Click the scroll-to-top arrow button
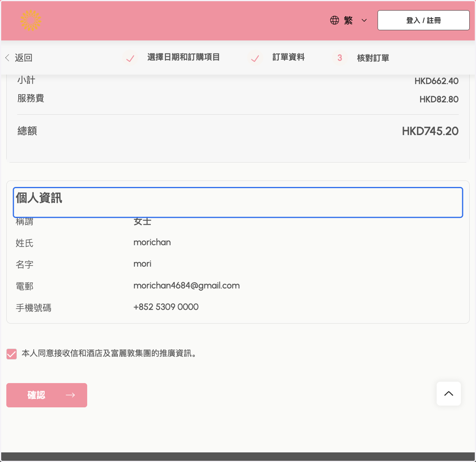Viewport: 476px width, 462px height. pos(449,393)
